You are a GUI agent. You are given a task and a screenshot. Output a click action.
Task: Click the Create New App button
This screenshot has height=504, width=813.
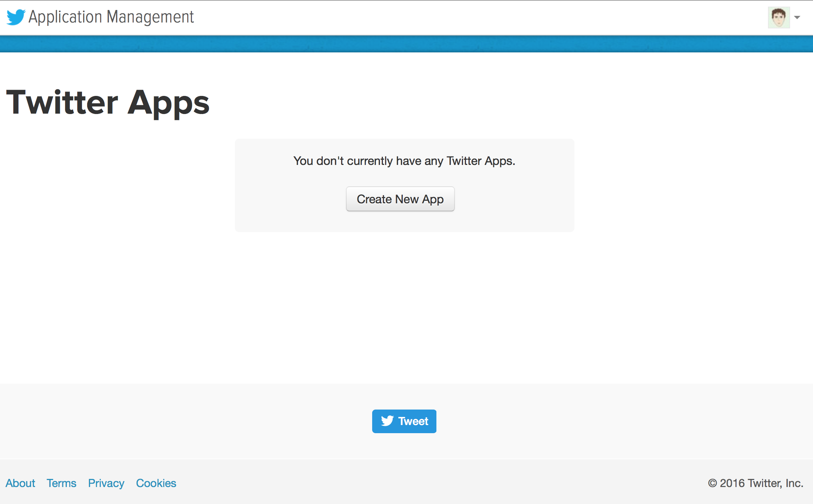point(400,199)
